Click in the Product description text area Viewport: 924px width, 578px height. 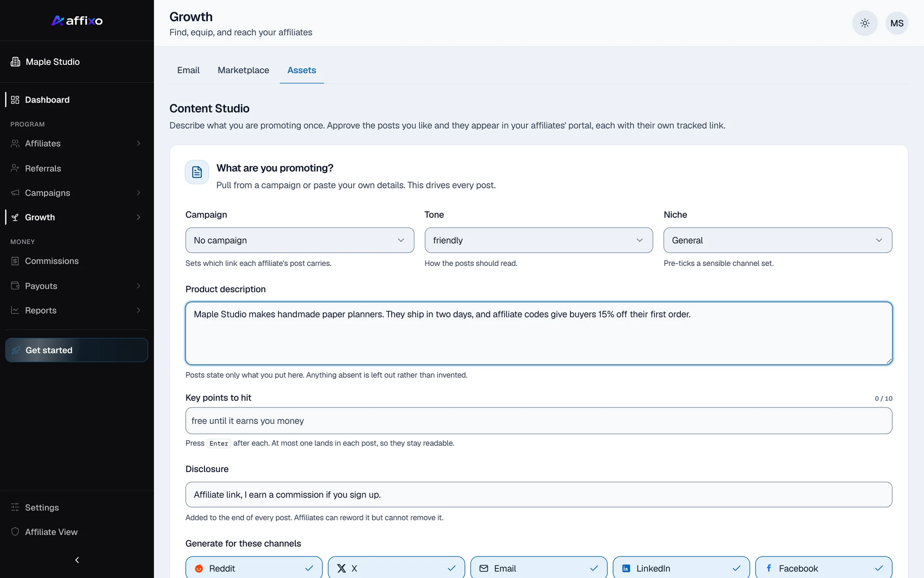click(x=539, y=333)
